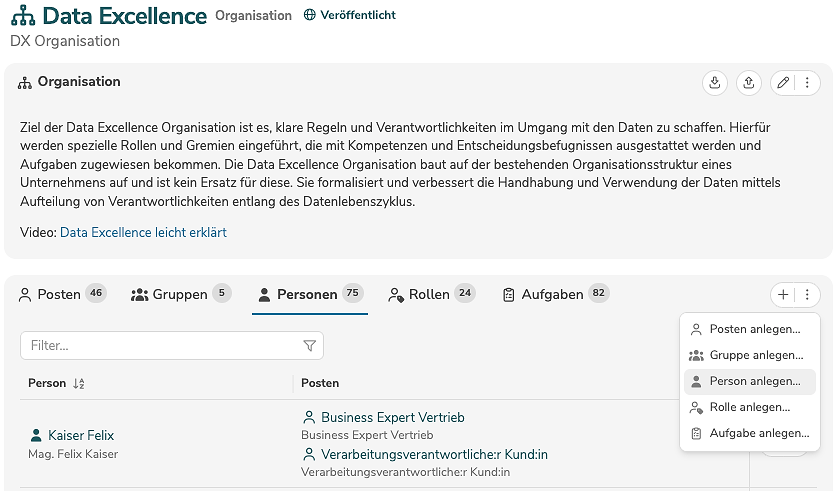Choose Person anlegen... from the menu

[750, 381]
